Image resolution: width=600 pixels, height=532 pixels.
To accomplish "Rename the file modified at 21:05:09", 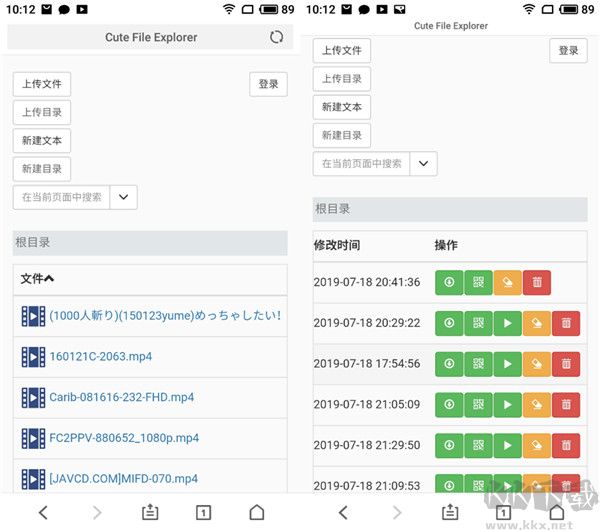I will 537,405.
